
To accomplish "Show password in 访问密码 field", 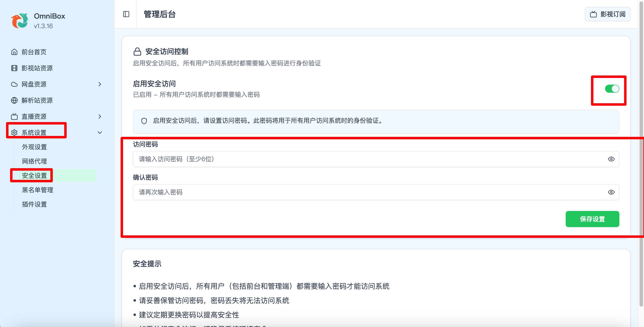I will point(611,159).
